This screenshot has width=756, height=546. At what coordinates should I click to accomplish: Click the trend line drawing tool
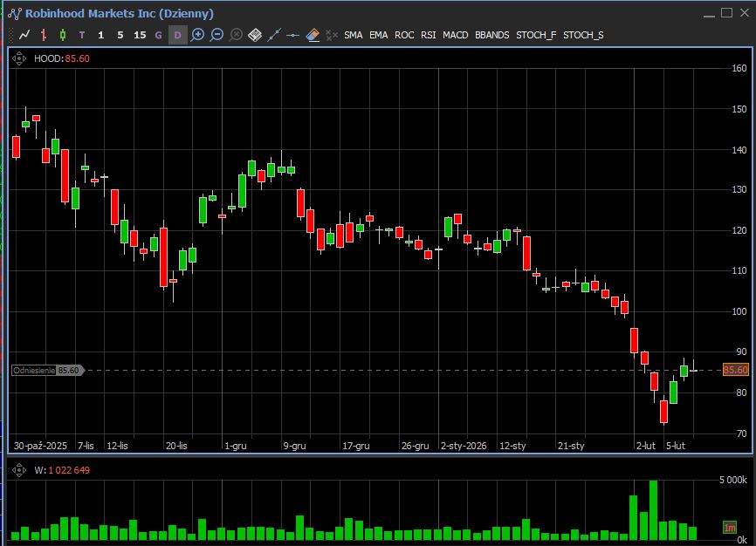[x=274, y=35]
